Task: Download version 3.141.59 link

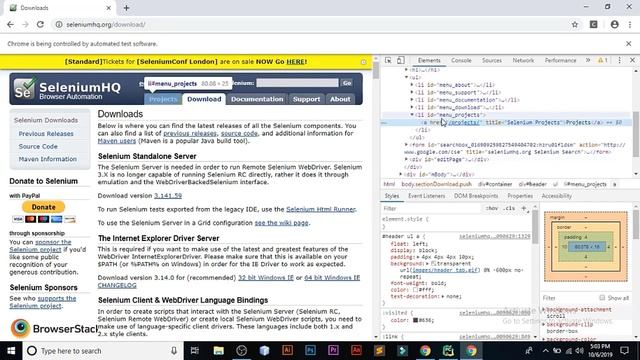Action: (x=168, y=196)
